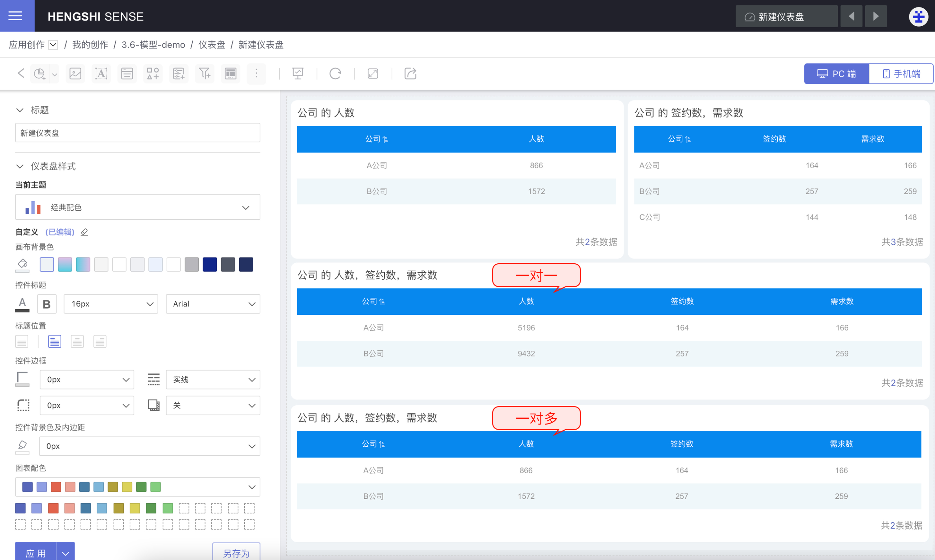935x560 pixels.
Task: Go back with the left chevron icon
Action: [21, 73]
